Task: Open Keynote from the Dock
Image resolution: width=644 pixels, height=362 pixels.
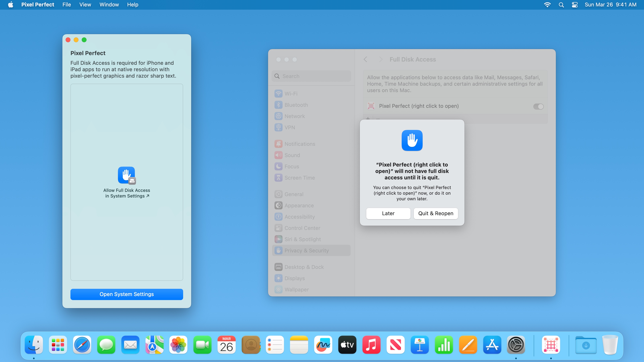Action: click(419, 345)
